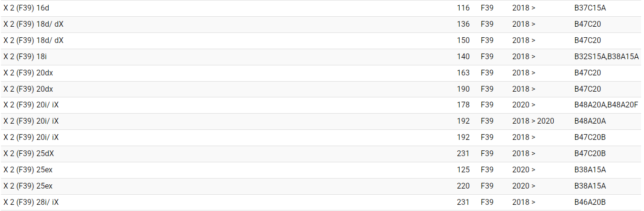Click the 140 power value

point(463,57)
